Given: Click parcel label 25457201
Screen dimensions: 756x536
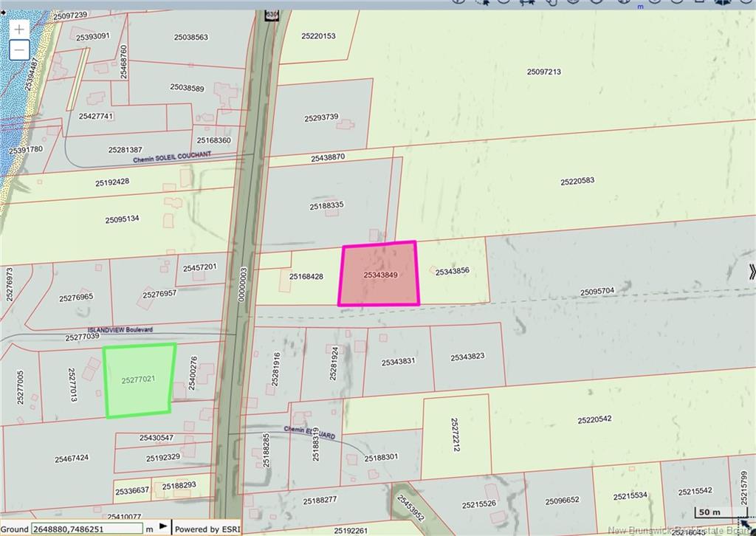Looking at the screenshot, I should point(199,267).
